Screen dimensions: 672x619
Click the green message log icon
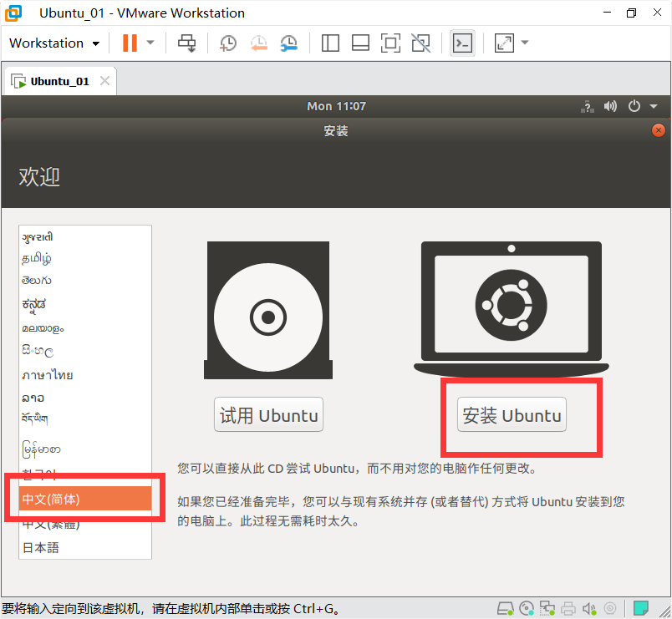tap(641, 608)
